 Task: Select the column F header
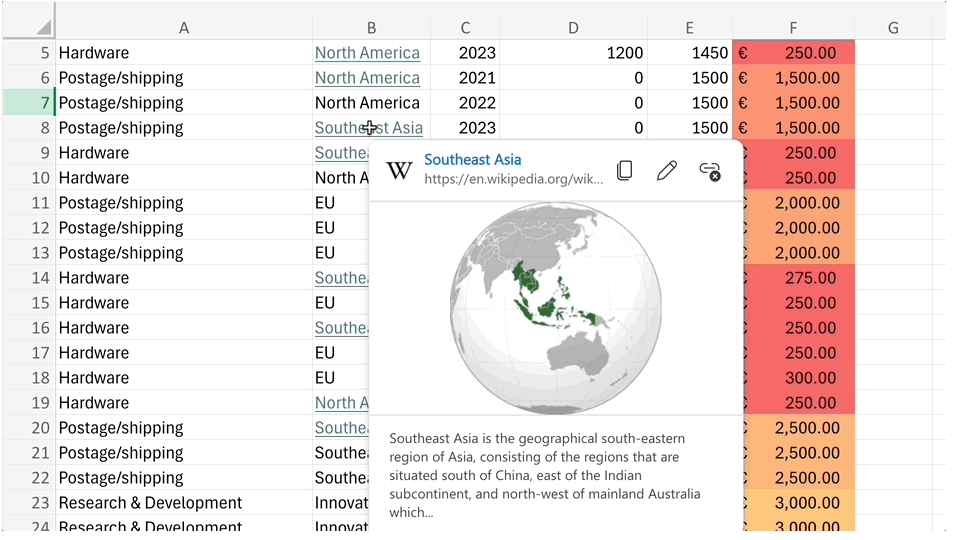(x=793, y=28)
